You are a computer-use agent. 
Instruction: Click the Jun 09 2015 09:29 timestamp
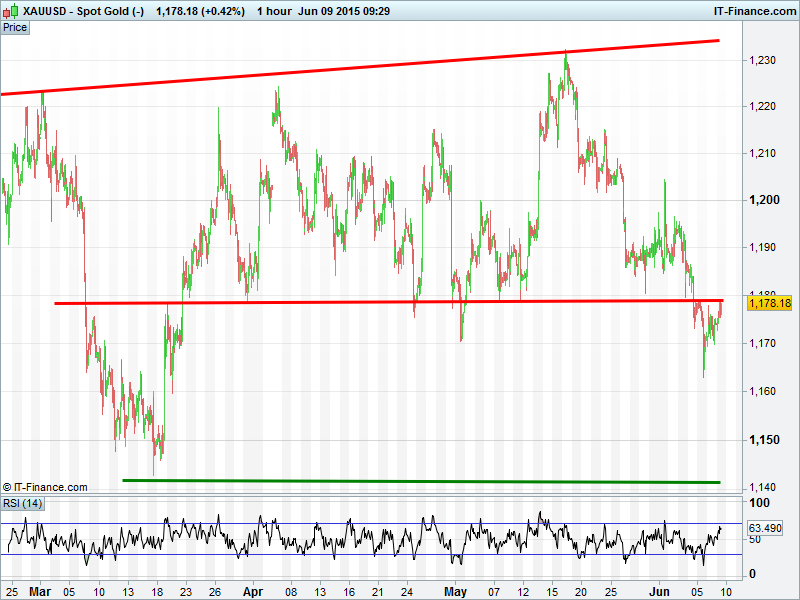click(340, 11)
